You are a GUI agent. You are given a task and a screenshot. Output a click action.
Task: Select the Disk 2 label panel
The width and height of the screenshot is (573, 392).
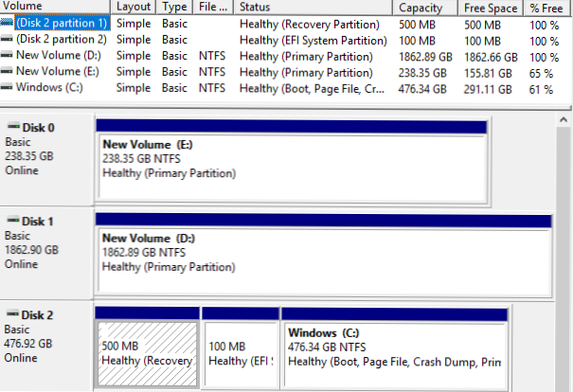click(x=46, y=347)
